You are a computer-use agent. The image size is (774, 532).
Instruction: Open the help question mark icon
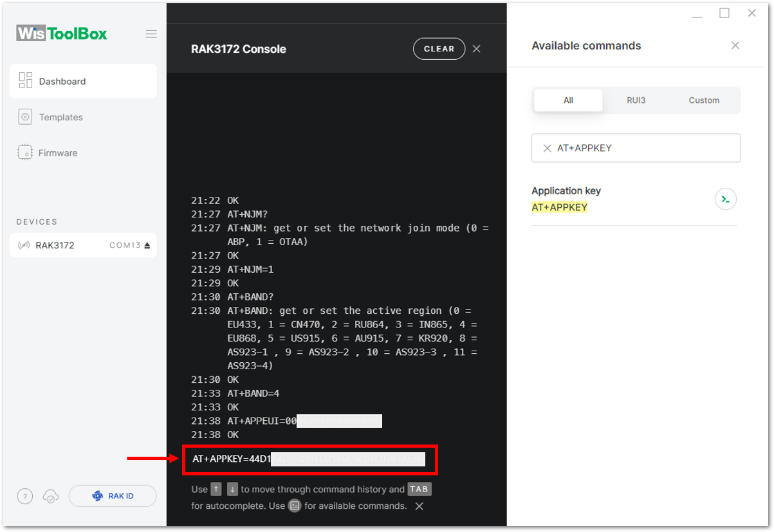[24, 496]
